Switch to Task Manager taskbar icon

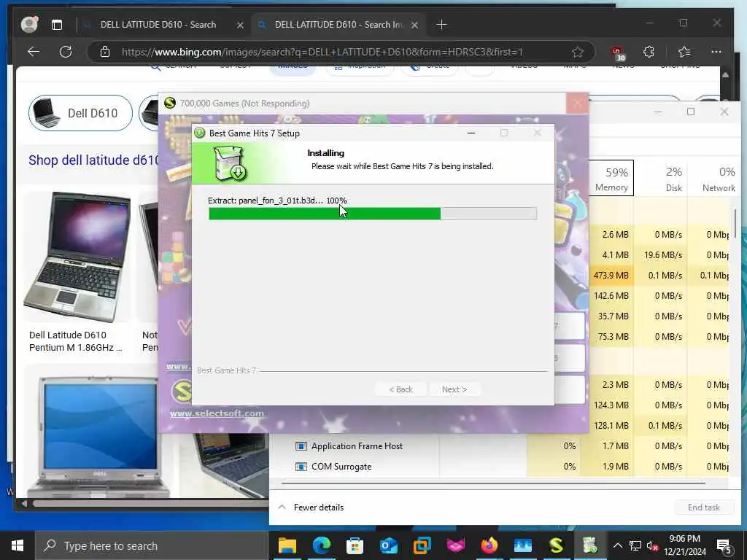(x=522, y=545)
